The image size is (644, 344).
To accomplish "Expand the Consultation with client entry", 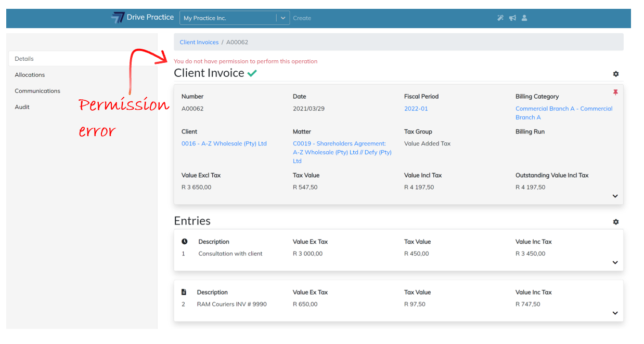I will pos(615,263).
